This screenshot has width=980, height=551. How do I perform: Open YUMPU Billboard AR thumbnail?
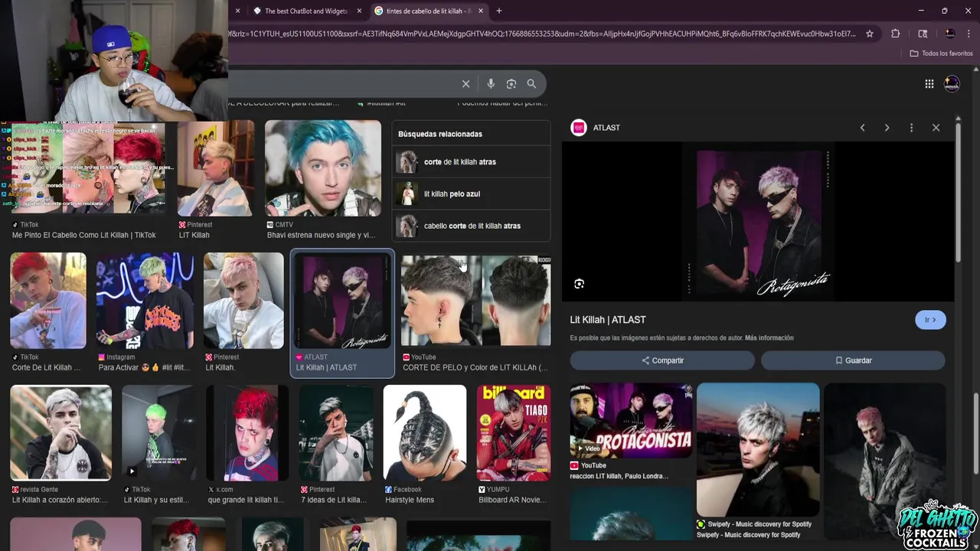514,433
